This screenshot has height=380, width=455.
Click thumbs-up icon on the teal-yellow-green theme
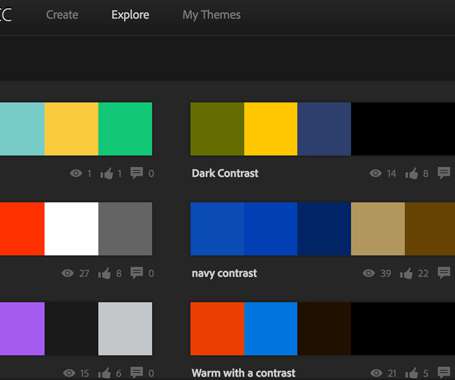point(107,173)
